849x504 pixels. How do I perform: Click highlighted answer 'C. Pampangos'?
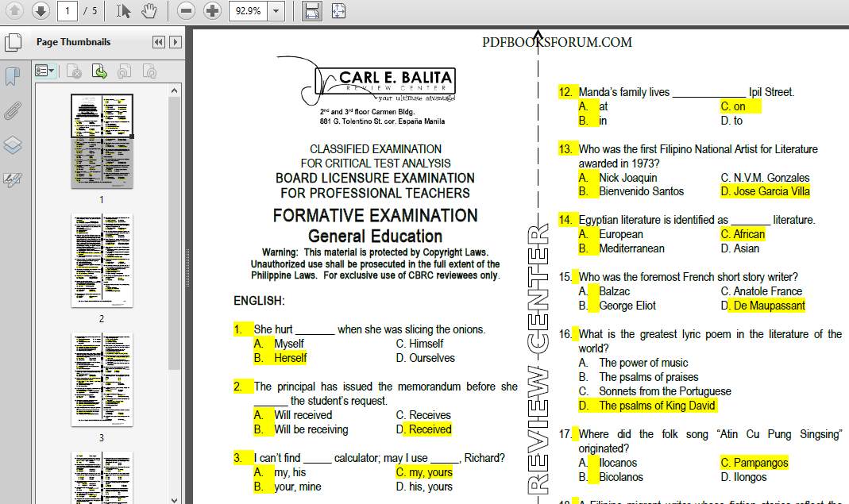pos(754,462)
